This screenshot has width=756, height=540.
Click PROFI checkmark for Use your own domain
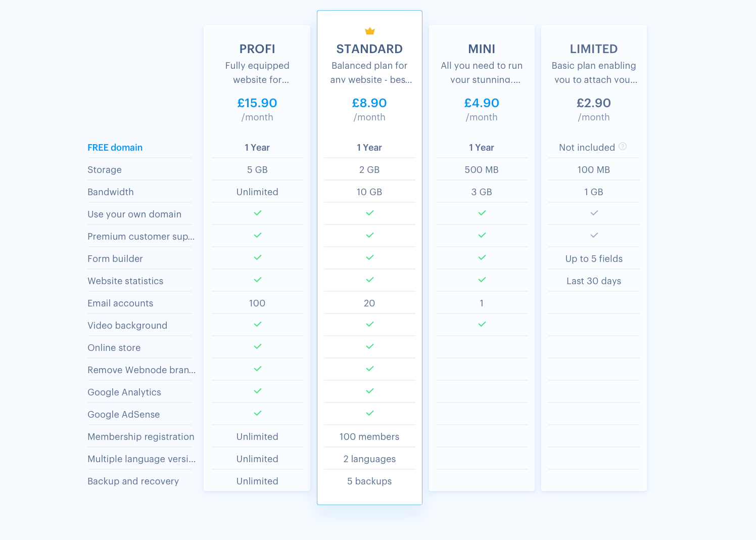(258, 213)
